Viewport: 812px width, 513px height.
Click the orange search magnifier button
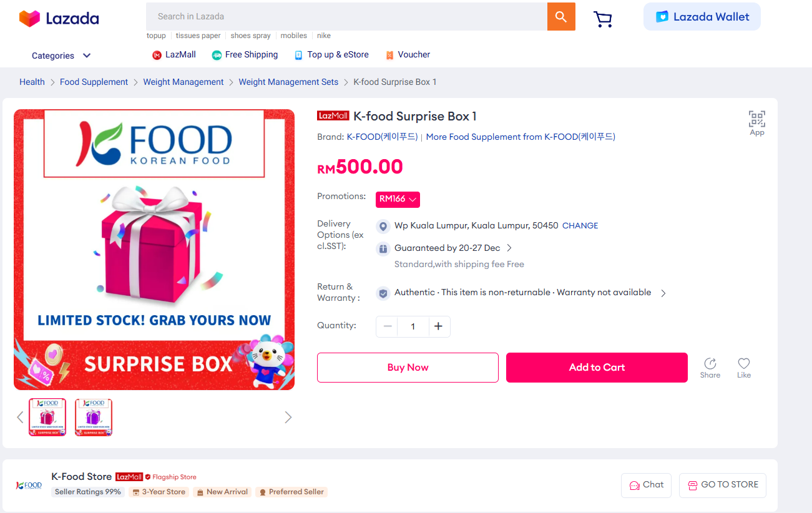pyautogui.click(x=561, y=17)
